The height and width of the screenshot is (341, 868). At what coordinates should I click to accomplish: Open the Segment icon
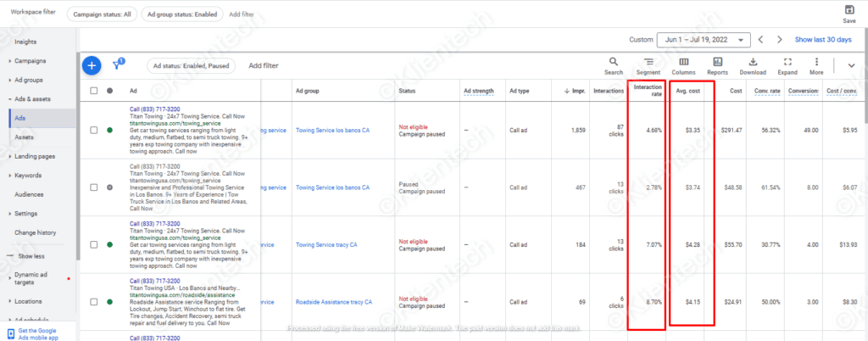click(x=648, y=62)
